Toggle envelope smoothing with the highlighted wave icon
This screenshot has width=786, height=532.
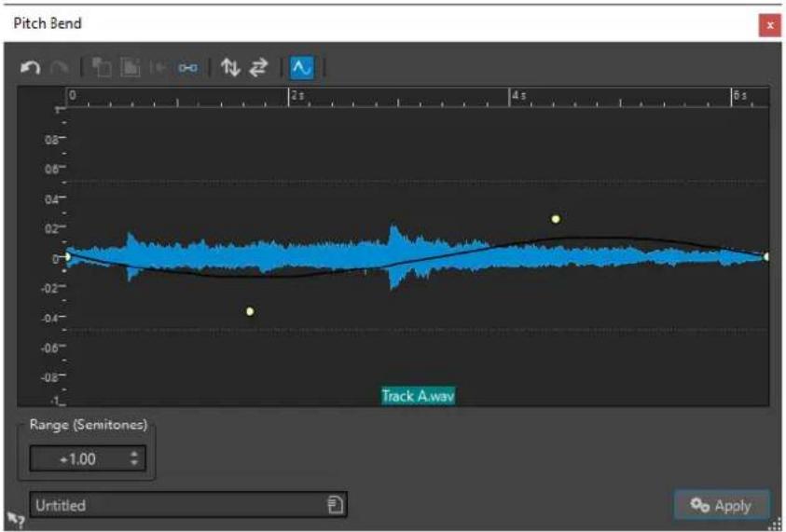pos(302,68)
